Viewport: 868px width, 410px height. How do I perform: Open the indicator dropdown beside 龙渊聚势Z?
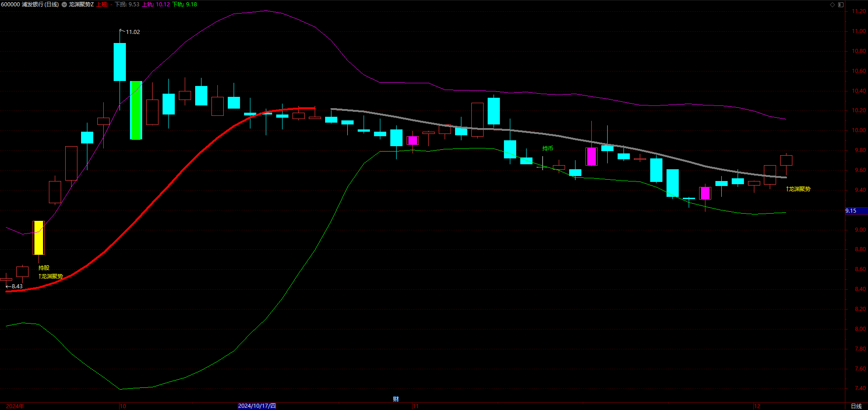(x=64, y=5)
